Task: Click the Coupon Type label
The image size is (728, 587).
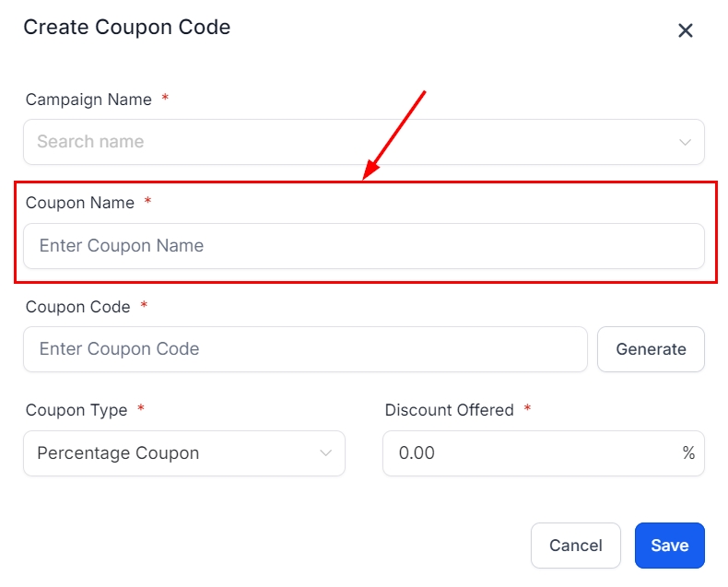Action: click(x=76, y=410)
